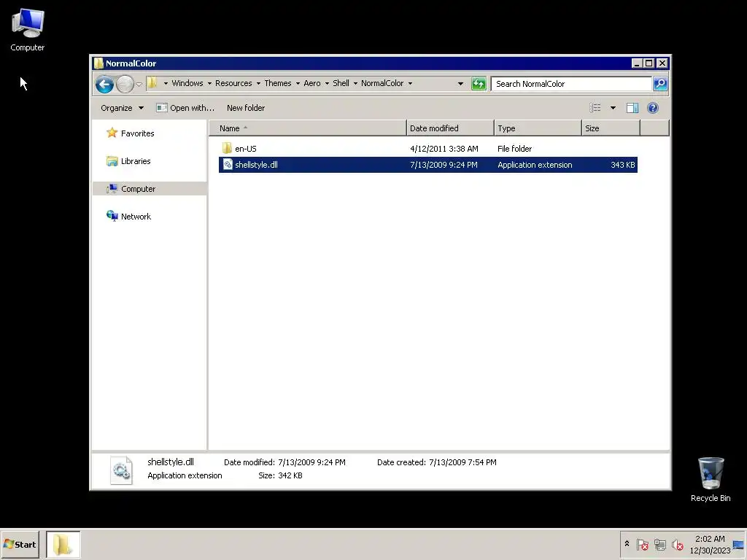Select the en-US folder
This screenshot has height=560, width=747.
point(245,149)
